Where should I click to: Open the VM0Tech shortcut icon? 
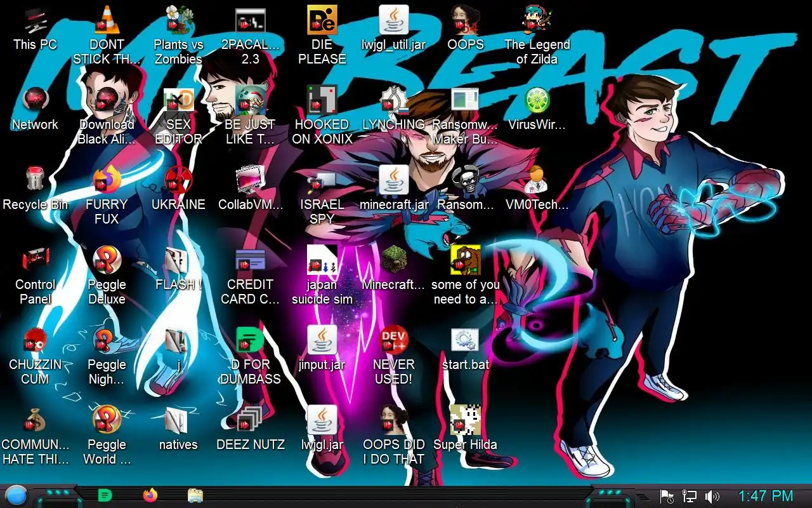click(x=537, y=181)
